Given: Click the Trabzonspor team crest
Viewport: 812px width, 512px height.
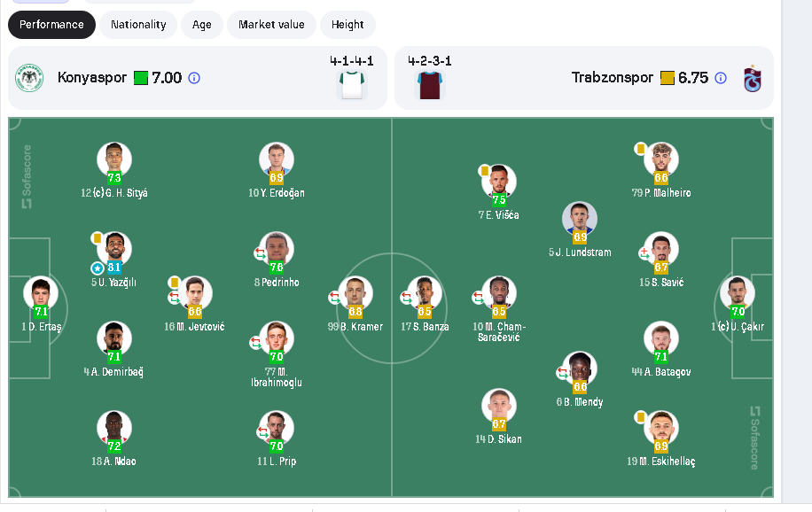Looking at the screenshot, I should tap(752, 78).
